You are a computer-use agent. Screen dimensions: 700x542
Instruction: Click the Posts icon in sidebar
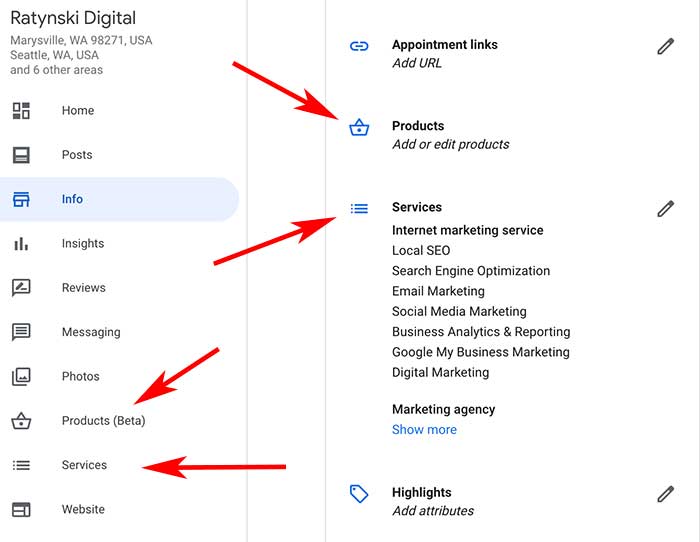tap(21, 155)
